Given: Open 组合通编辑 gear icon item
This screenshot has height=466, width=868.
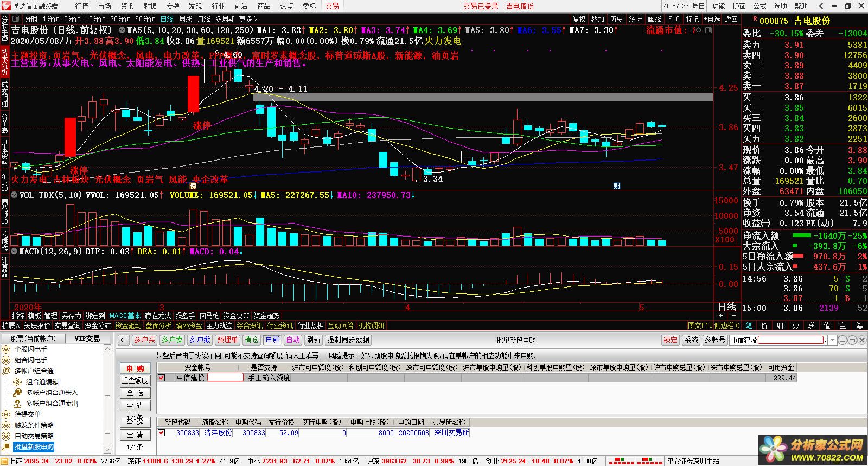Looking at the screenshot, I should [x=17, y=382].
